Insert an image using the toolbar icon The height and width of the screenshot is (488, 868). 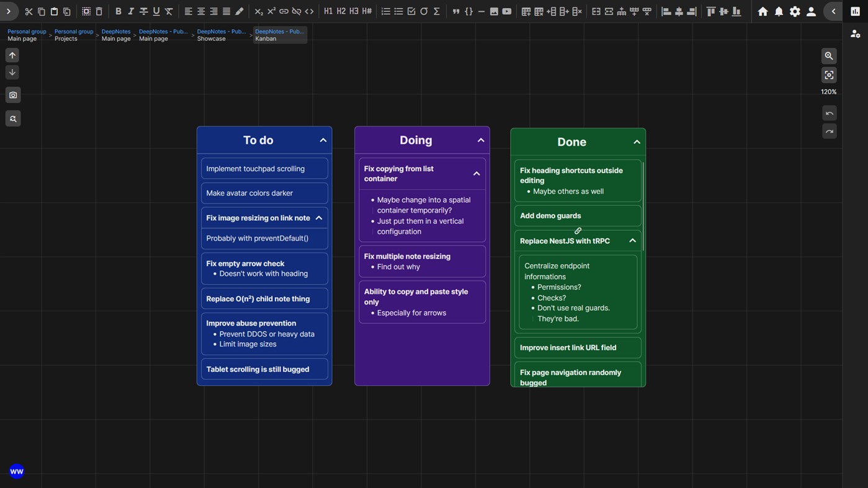[494, 11]
